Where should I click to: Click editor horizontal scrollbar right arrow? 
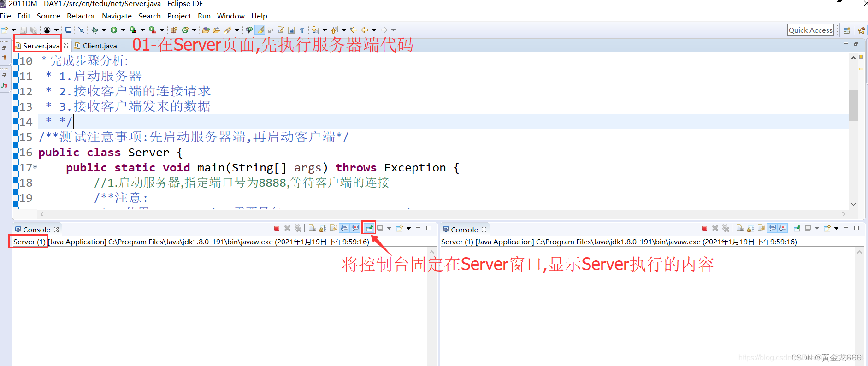pyautogui.click(x=844, y=214)
